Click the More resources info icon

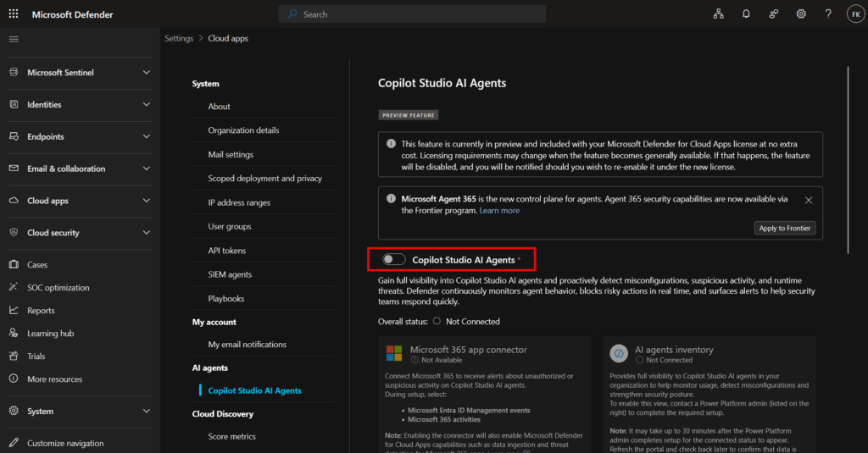point(14,378)
